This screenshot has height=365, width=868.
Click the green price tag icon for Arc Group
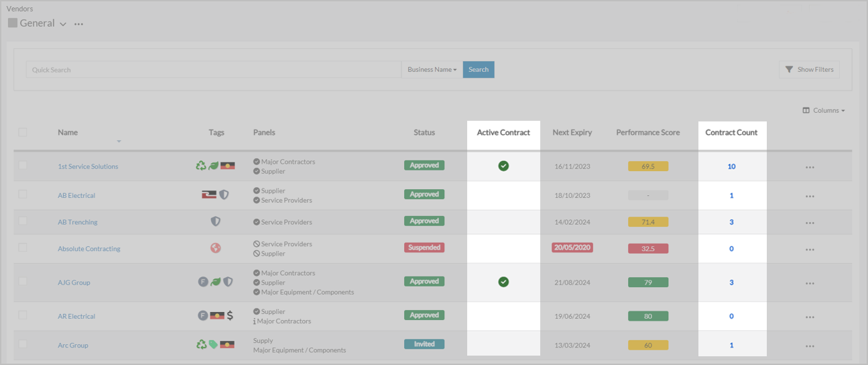pos(213,345)
